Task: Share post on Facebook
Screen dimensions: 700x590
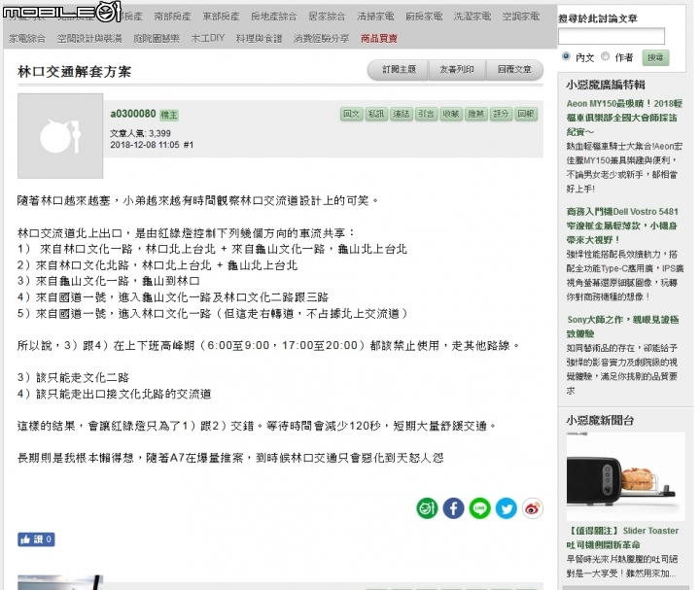Action: click(x=453, y=508)
